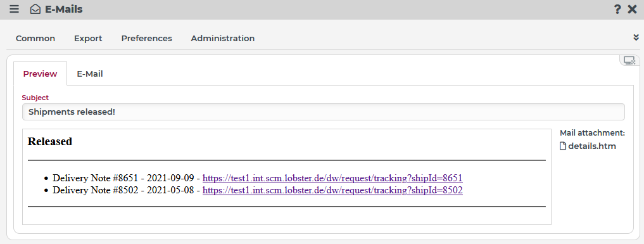Click the detach panel monitor icon

(629, 61)
